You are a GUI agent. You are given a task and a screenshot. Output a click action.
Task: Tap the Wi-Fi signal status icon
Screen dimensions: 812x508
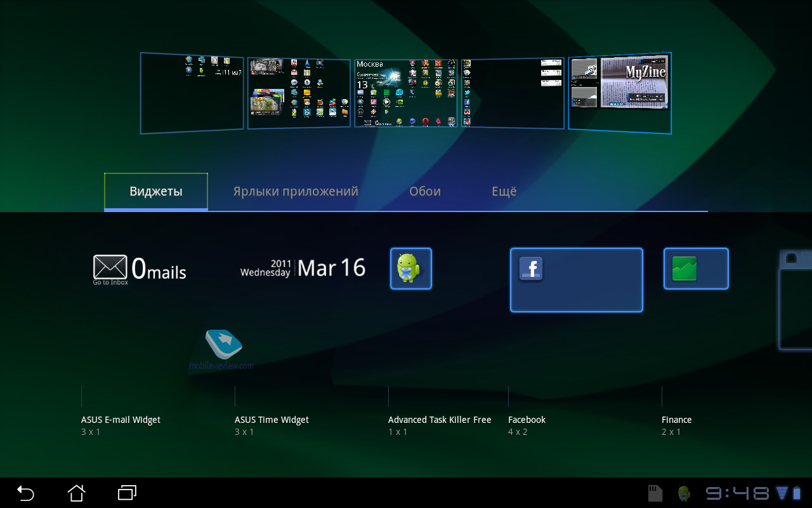pyautogui.click(x=782, y=493)
